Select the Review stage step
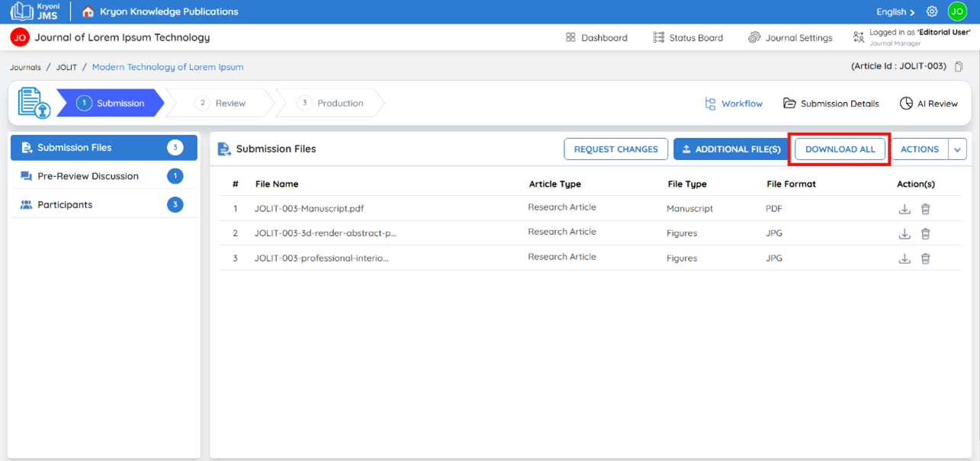980x461 pixels. pos(220,103)
